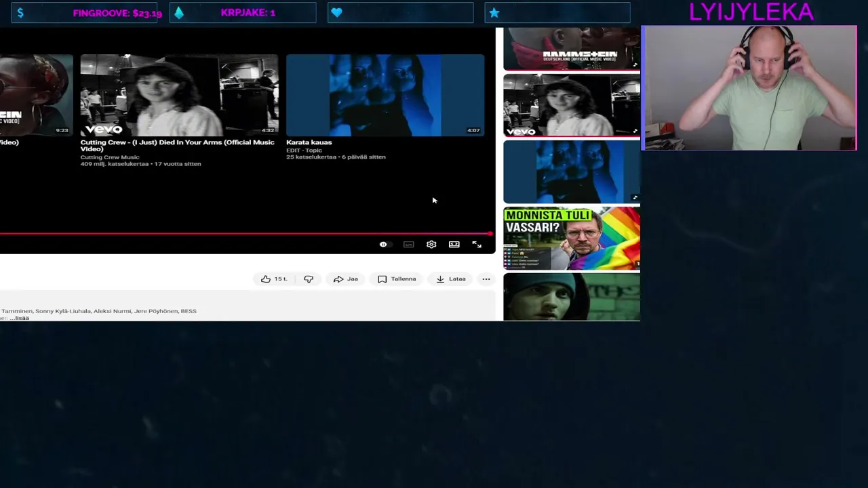This screenshot has height=488, width=868.
Task: Open the blue-tinted sidebar video thumbnail
Action: tap(572, 171)
